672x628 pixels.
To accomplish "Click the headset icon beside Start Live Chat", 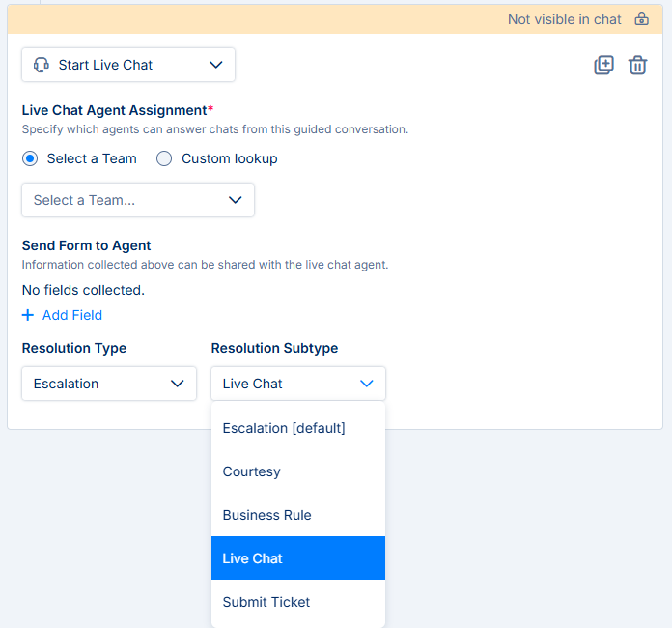I will 42,65.
